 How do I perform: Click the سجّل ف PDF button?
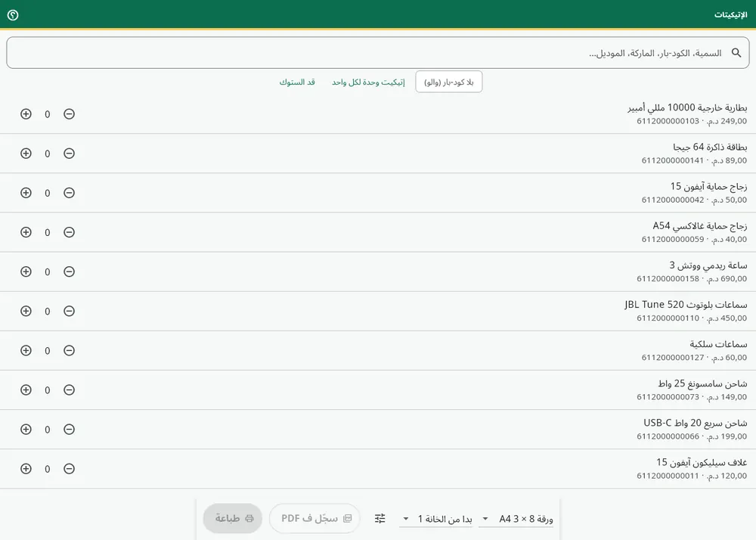(314, 518)
